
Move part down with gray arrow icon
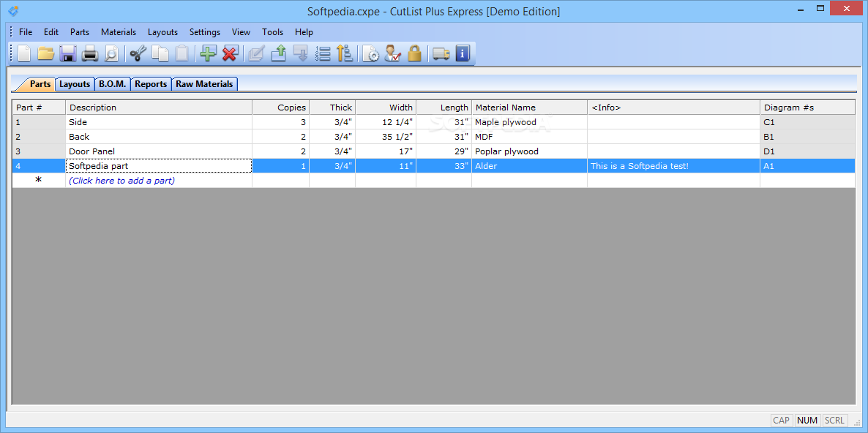300,53
